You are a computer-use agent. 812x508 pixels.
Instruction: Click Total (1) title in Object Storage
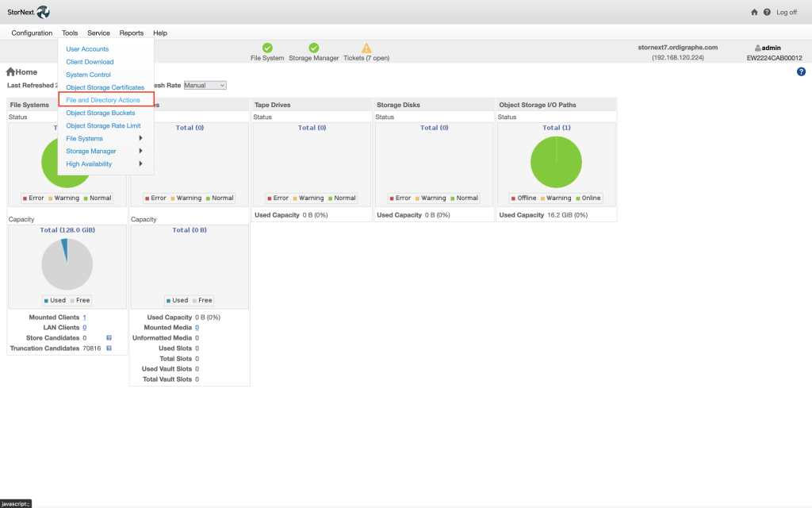(556, 128)
